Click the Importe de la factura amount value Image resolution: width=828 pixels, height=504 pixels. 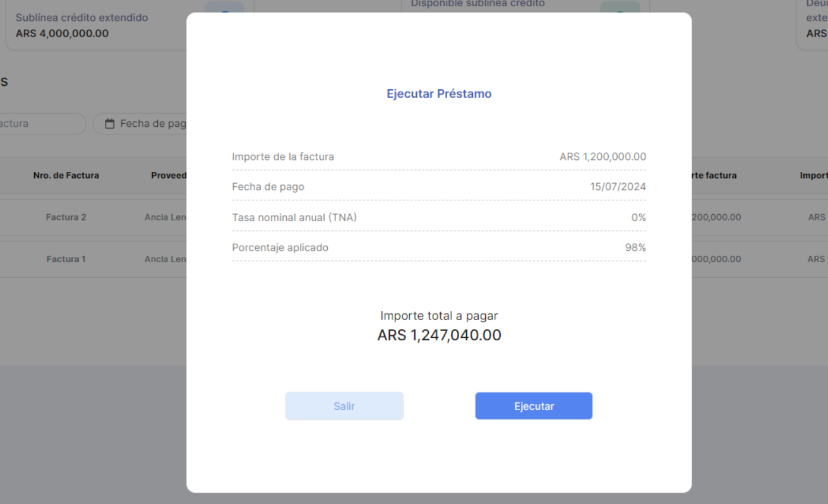(603, 157)
